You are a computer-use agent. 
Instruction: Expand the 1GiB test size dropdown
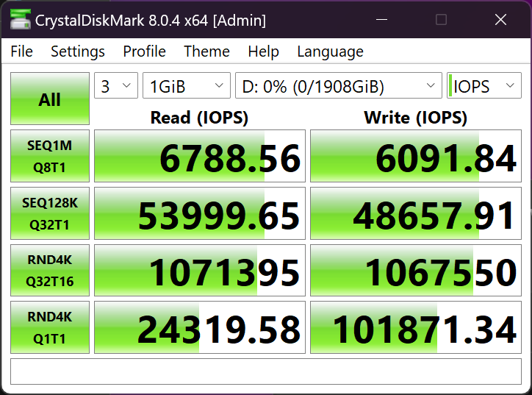[x=187, y=85]
